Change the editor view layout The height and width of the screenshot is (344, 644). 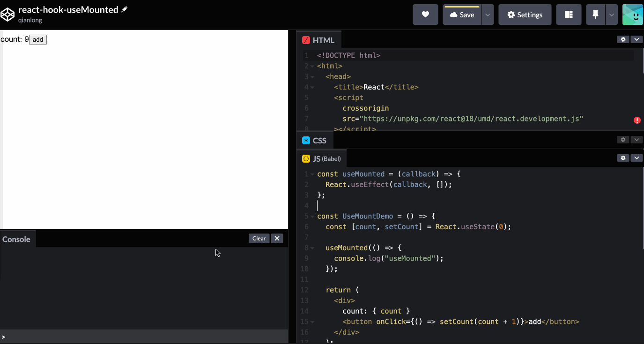coord(569,15)
